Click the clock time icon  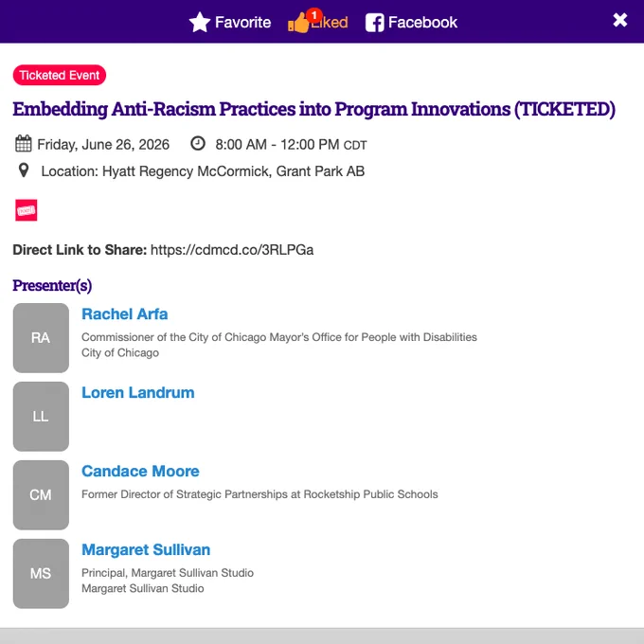(198, 143)
